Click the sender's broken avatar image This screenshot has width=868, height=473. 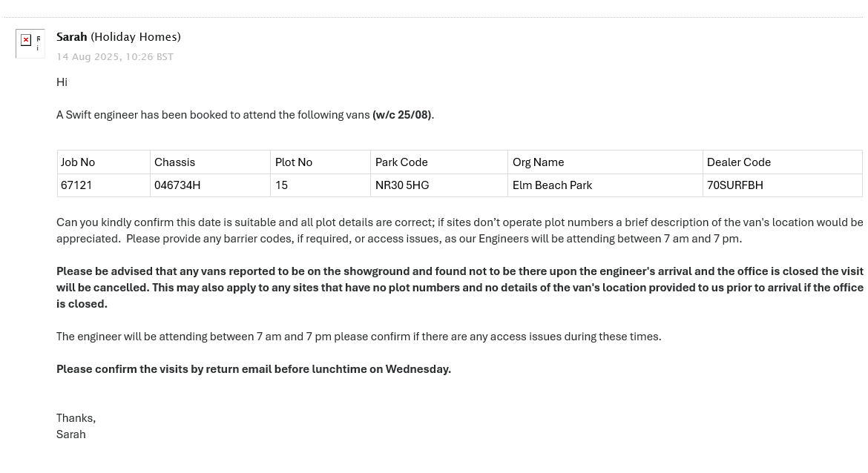pos(30,43)
